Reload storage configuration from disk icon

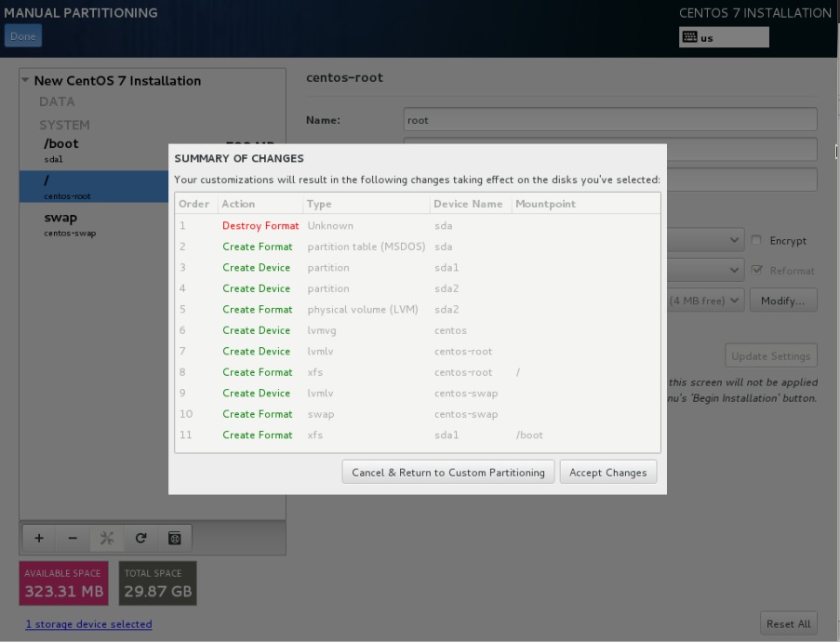pyautogui.click(x=140, y=538)
